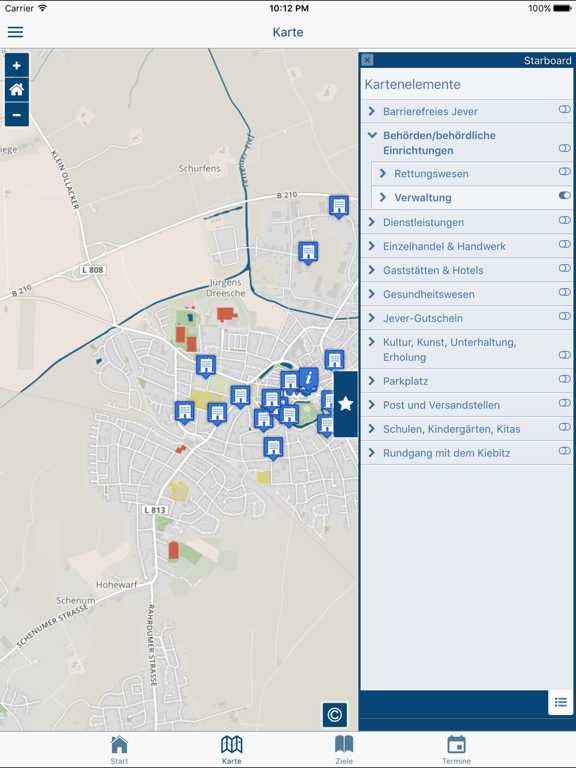Reset map to home view
The height and width of the screenshot is (768, 576).
click(x=17, y=90)
